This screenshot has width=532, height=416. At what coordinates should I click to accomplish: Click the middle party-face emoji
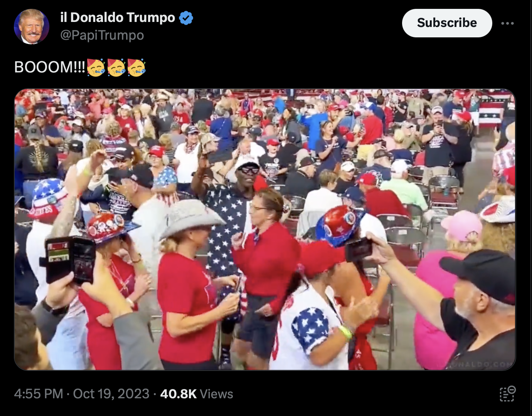coord(116,67)
